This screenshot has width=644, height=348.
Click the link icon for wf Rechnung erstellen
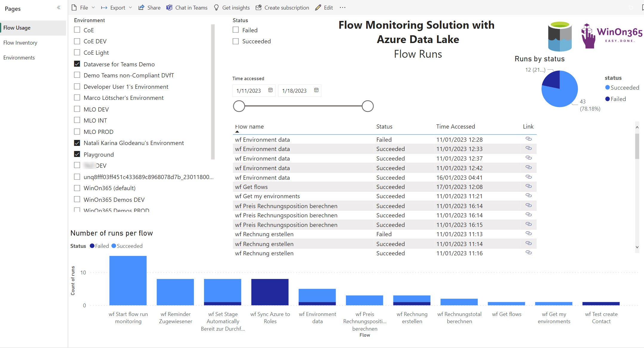[528, 233]
